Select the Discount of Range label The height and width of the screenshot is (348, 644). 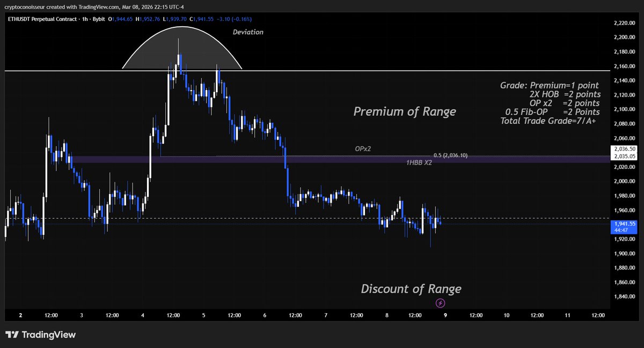[411, 288]
